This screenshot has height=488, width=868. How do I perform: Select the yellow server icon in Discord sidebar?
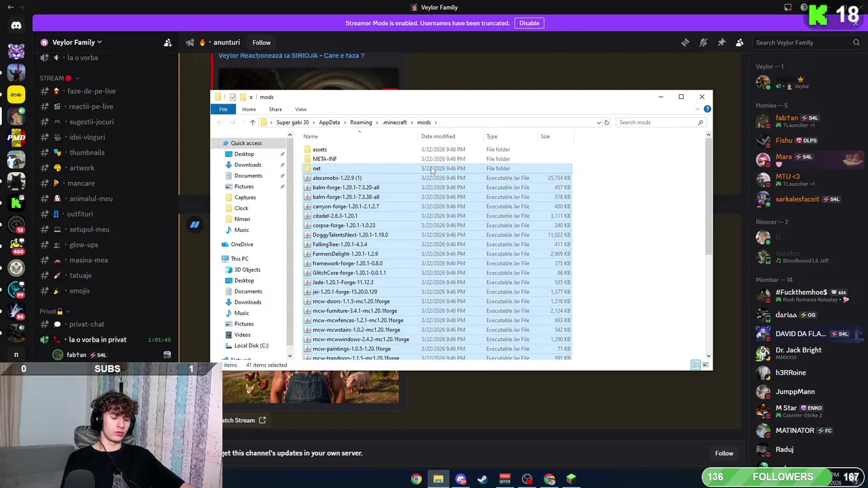point(16,95)
